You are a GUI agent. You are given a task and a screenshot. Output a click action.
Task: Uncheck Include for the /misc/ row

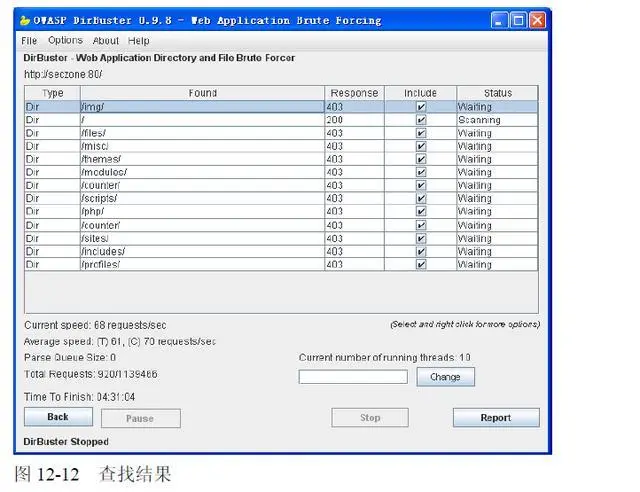coord(421,146)
